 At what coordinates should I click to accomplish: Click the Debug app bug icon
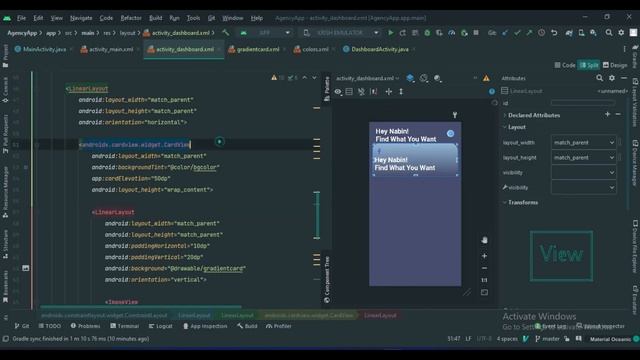click(427, 33)
